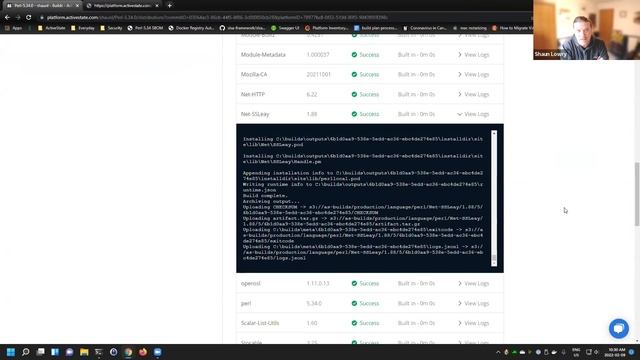Expand View Logs for perl
Image resolution: width=640 pixels, height=360 pixels.
[473, 303]
